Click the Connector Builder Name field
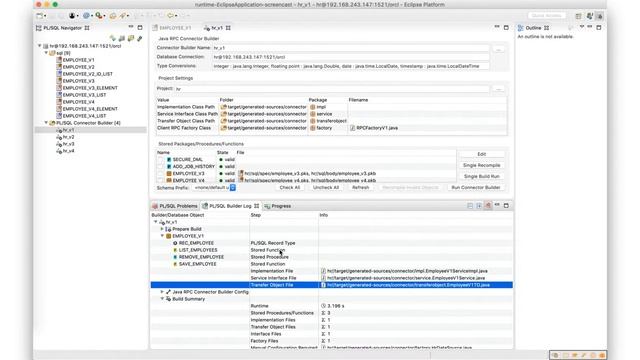The image size is (640, 360). coord(350,48)
